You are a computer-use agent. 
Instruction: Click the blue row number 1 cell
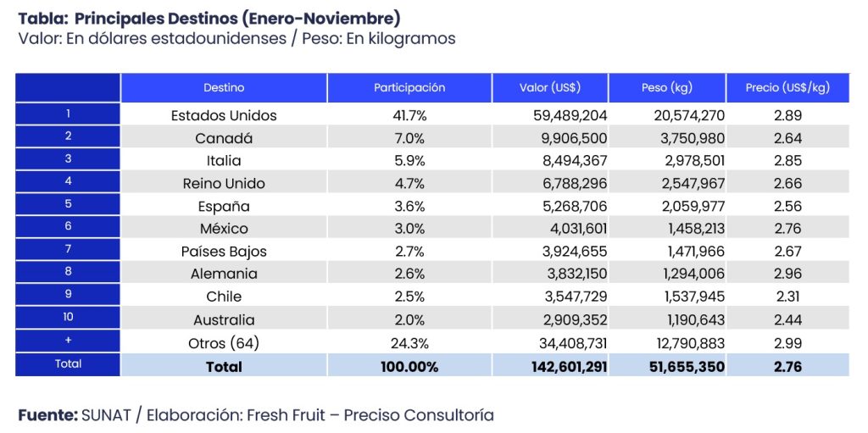(68, 114)
